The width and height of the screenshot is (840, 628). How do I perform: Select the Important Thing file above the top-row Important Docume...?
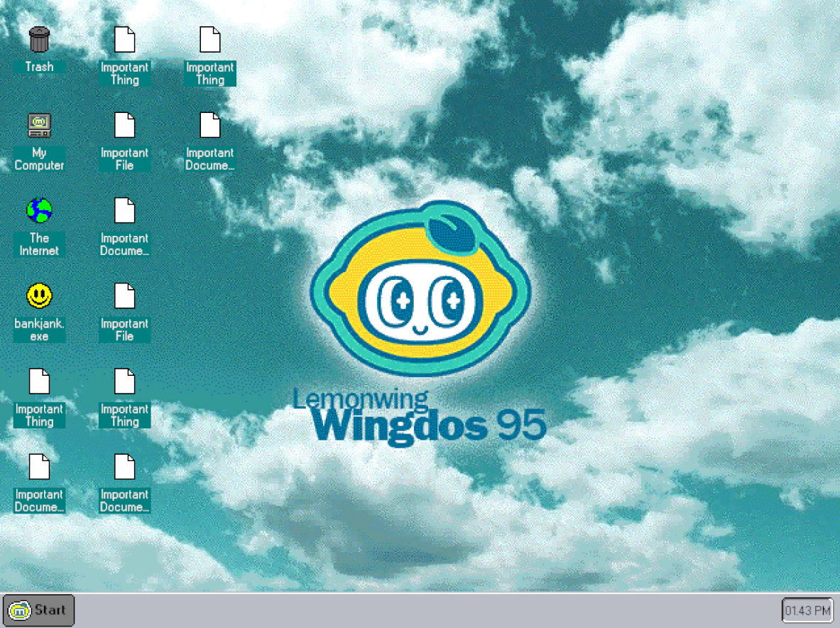pos(210,55)
